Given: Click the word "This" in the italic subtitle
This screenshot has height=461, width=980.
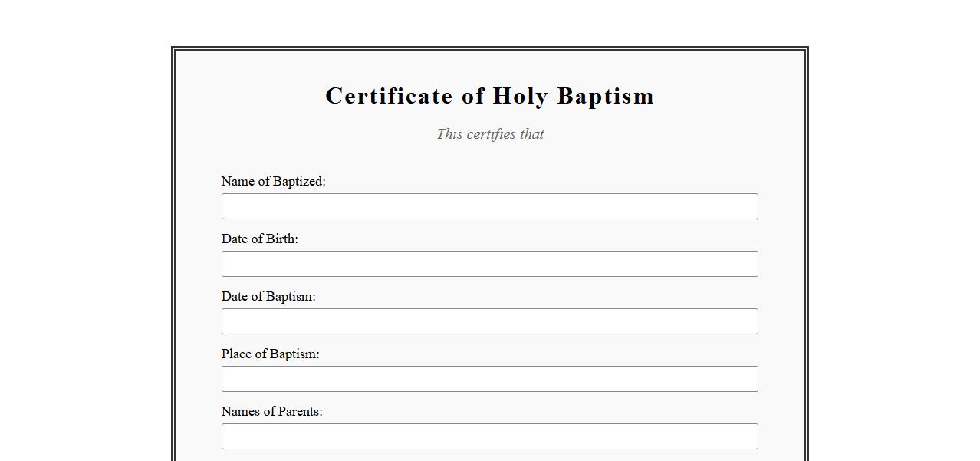Looking at the screenshot, I should [x=449, y=134].
